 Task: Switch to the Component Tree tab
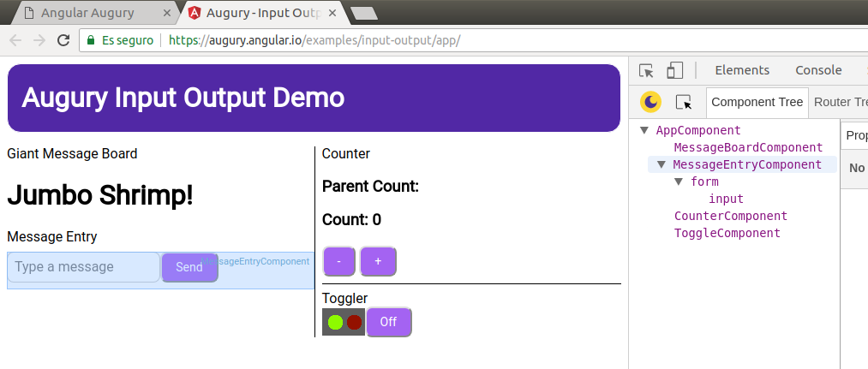coord(757,102)
